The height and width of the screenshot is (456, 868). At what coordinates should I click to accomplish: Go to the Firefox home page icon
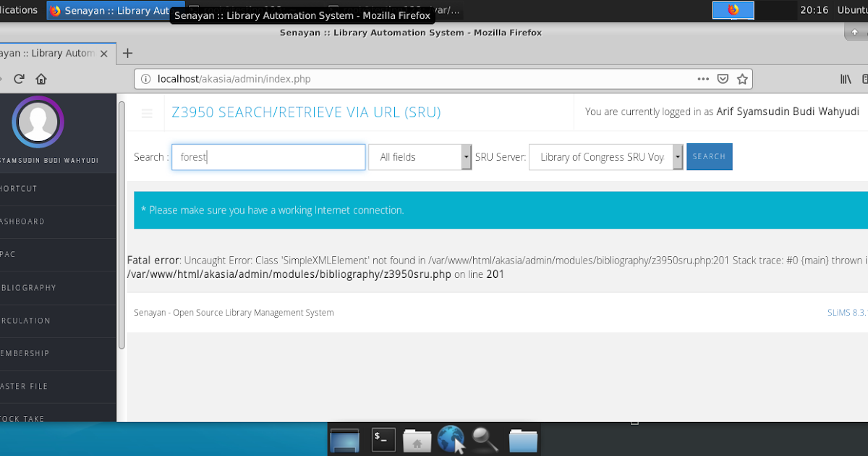(x=41, y=79)
